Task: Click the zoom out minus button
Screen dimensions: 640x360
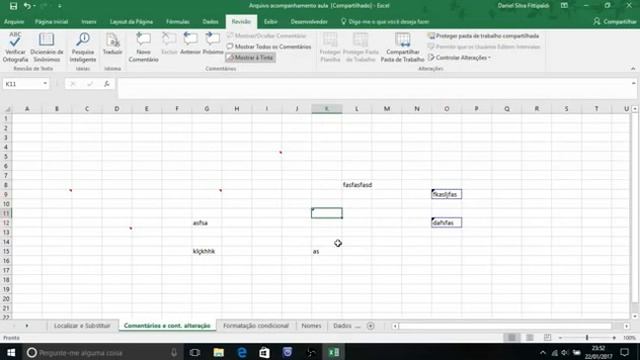Action: click(x=560, y=338)
